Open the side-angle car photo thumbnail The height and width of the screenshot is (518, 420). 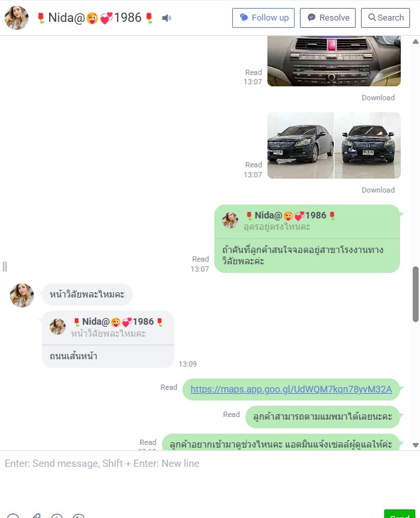click(x=301, y=145)
